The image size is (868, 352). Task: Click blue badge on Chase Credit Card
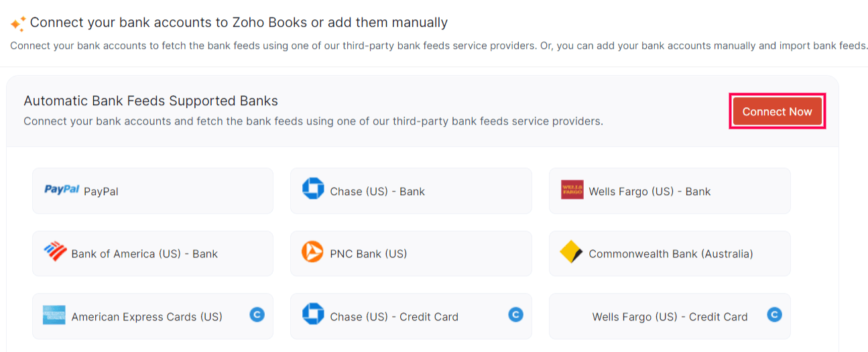(515, 314)
